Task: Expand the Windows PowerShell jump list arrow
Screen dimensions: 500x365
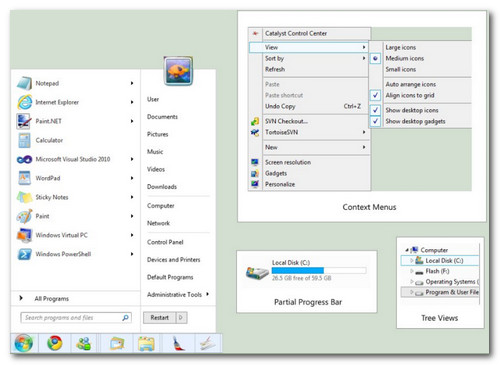Action: tap(132, 254)
